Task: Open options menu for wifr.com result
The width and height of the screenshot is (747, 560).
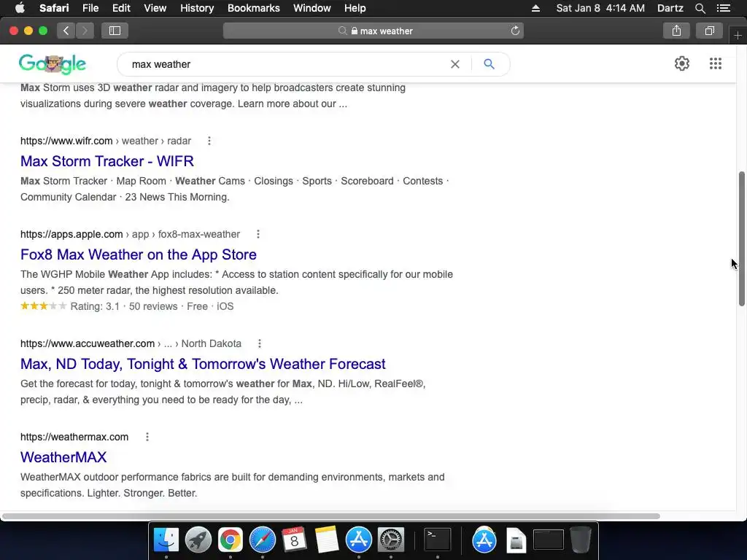Action: pyautogui.click(x=209, y=141)
